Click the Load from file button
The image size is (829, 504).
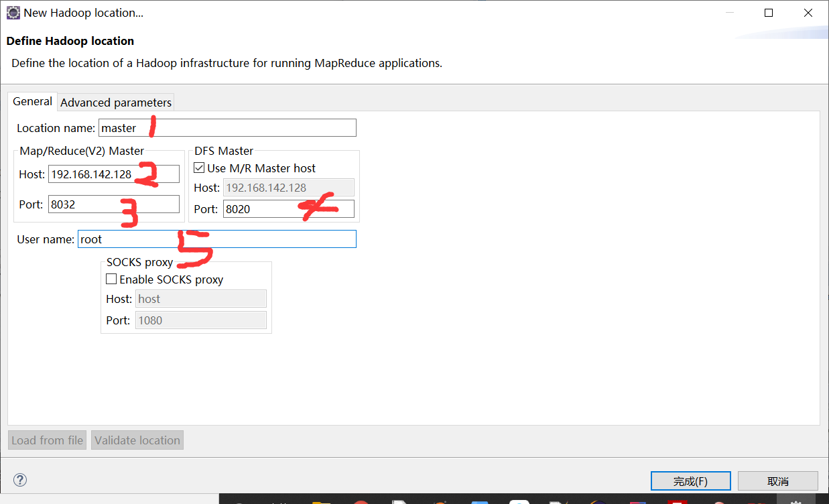pyautogui.click(x=46, y=440)
